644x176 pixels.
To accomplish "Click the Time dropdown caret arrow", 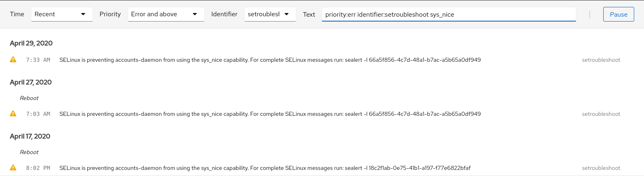I will (x=83, y=14).
